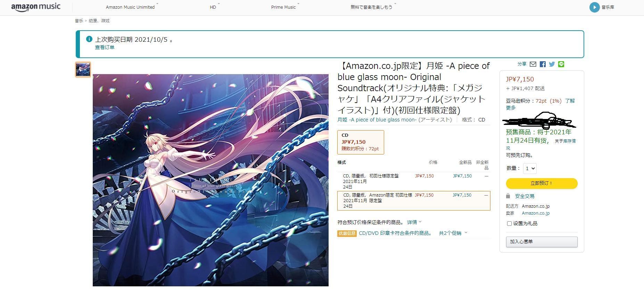This screenshot has height=294, width=644.
Task: Check the 设置为礼品 gift checkbox
Action: point(509,223)
